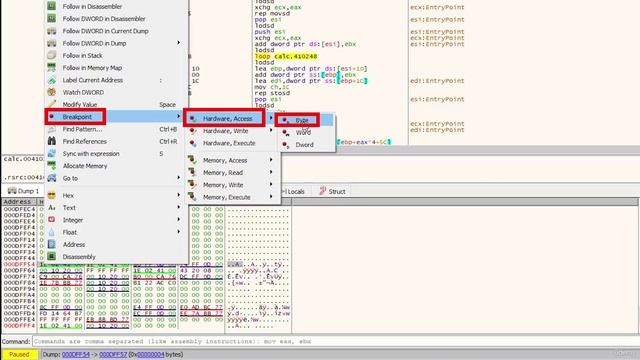
Task: Select the Text display menu icon
Action: click(51, 207)
